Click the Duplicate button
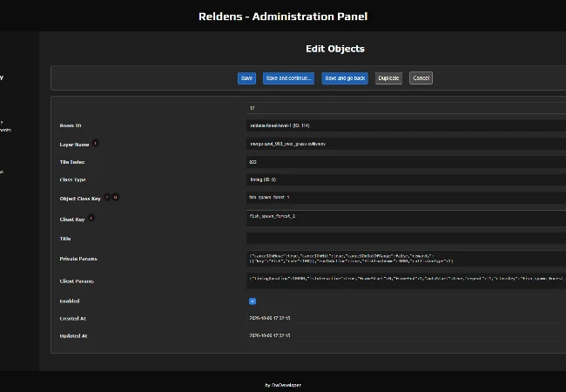Viewport: 566px width, 392px height. click(388, 78)
